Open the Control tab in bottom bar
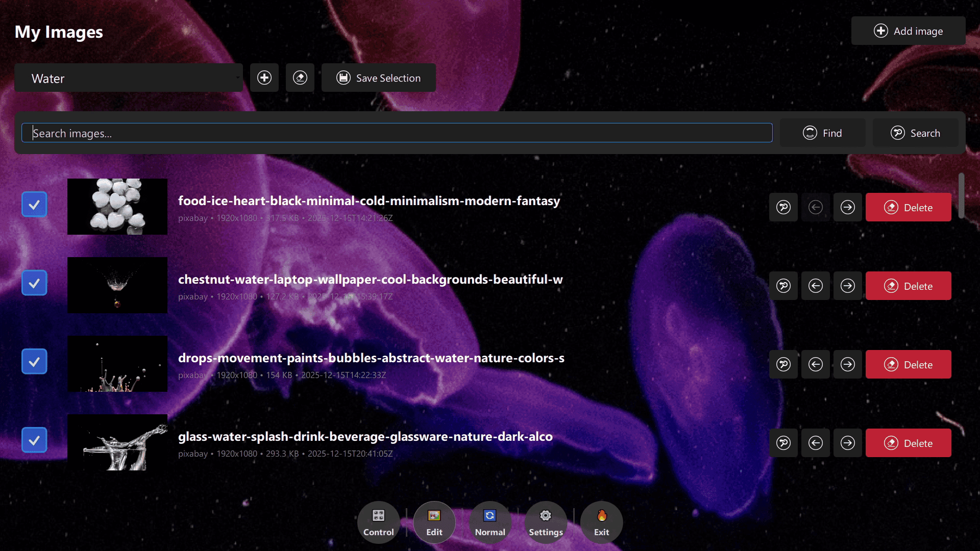The width and height of the screenshot is (980, 551). pyautogui.click(x=379, y=522)
